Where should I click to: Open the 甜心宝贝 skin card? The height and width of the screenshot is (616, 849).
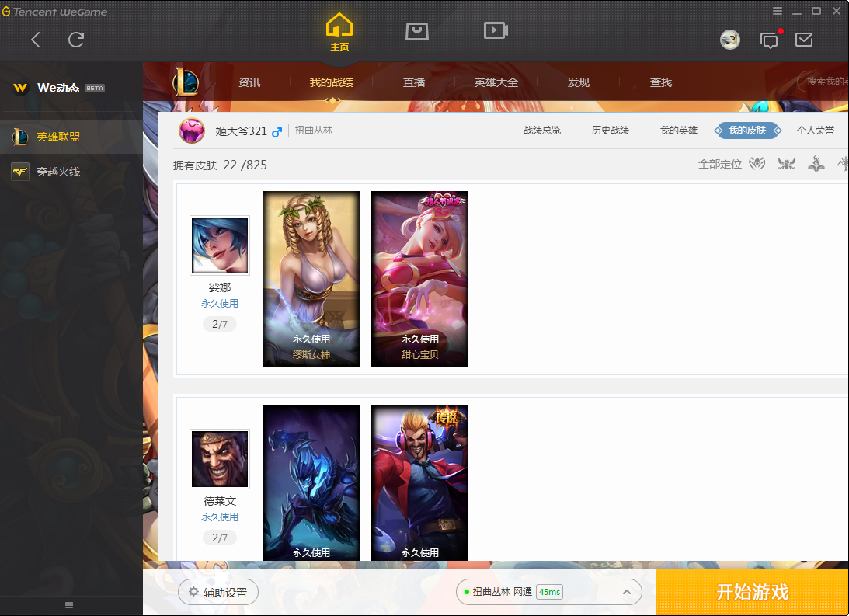click(419, 280)
